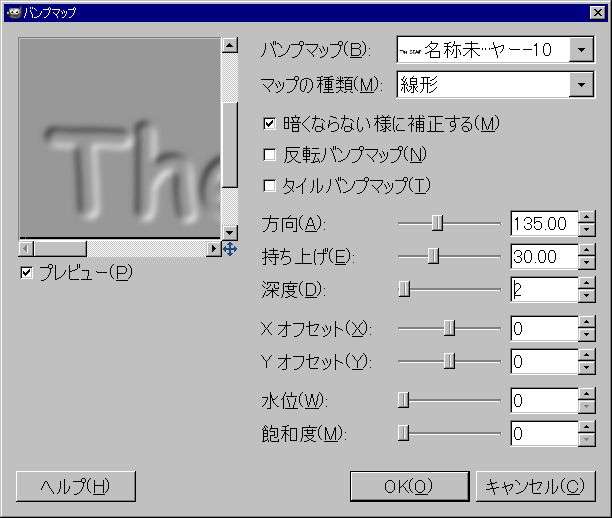612x518 pixels.
Task: Click the 持ち上げ value field showing 30.00
Action: [x=544, y=256]
